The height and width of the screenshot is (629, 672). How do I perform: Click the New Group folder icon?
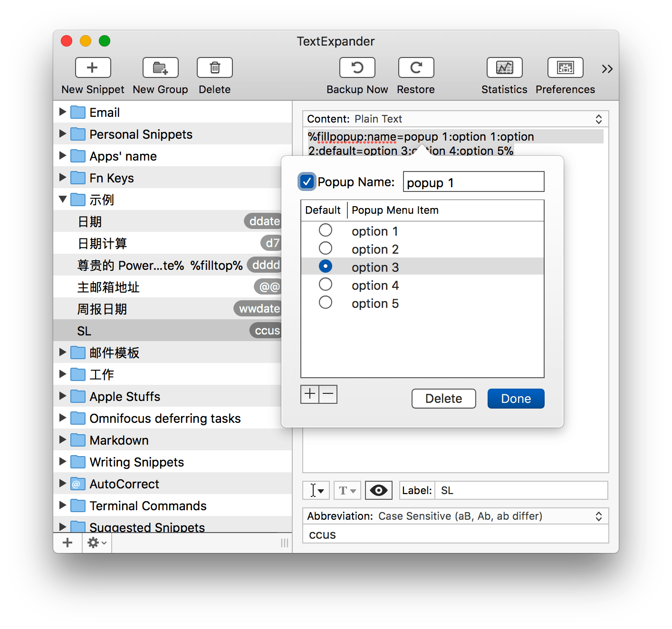tap(160, 68)
